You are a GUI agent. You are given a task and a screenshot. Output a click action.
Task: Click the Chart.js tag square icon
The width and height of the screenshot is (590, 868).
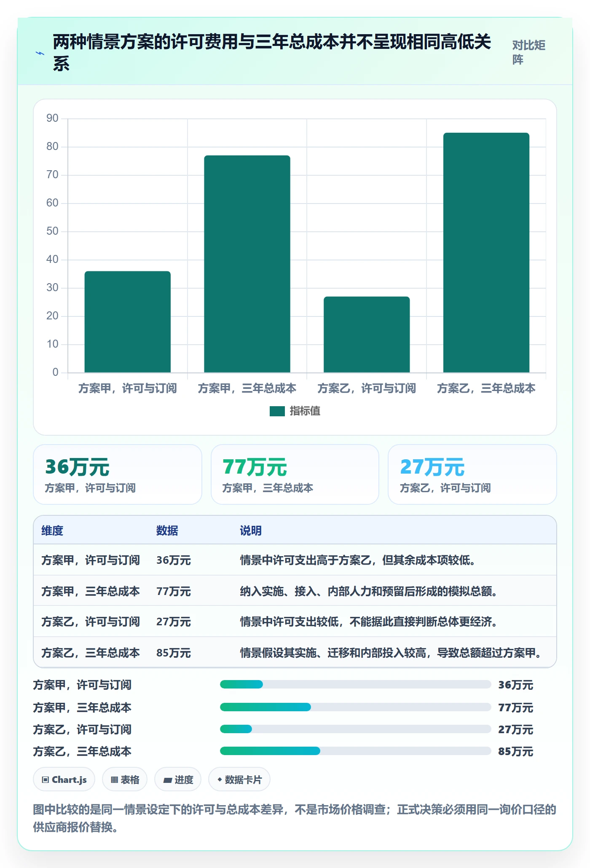click(46, 780)
